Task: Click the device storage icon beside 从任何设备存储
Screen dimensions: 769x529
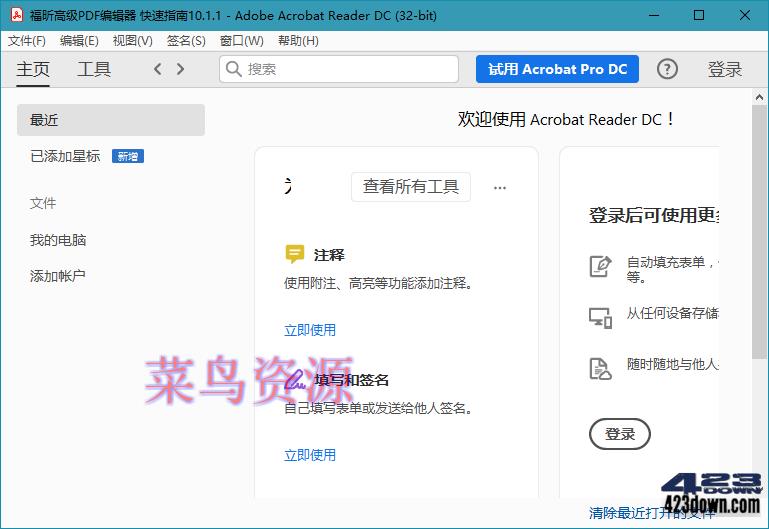Action: pyautogui.click(x=600, y=317)
